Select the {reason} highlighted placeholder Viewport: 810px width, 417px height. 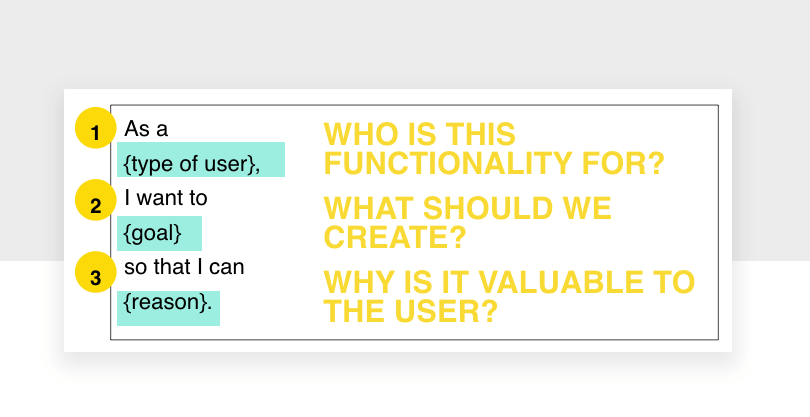click(168, 308)
